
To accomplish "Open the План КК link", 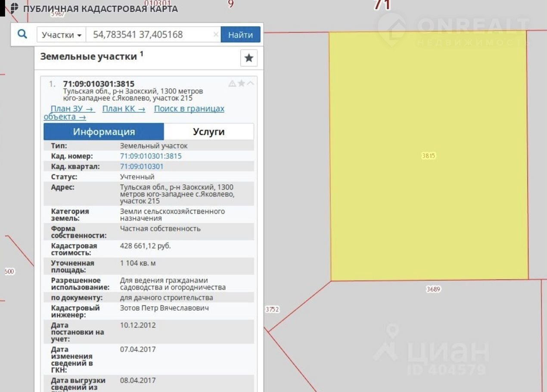I will 124,109.
